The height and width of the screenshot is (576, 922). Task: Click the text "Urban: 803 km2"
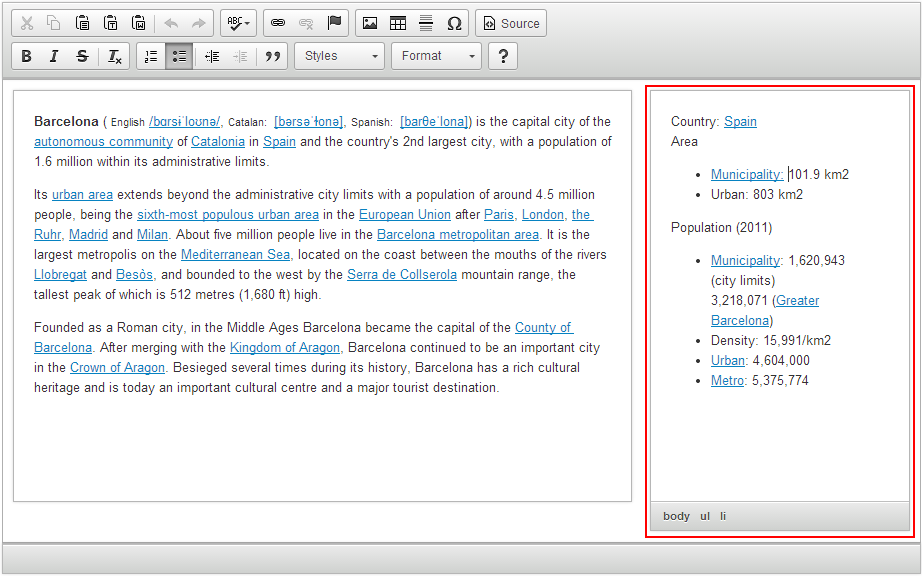tap(757, 195)
